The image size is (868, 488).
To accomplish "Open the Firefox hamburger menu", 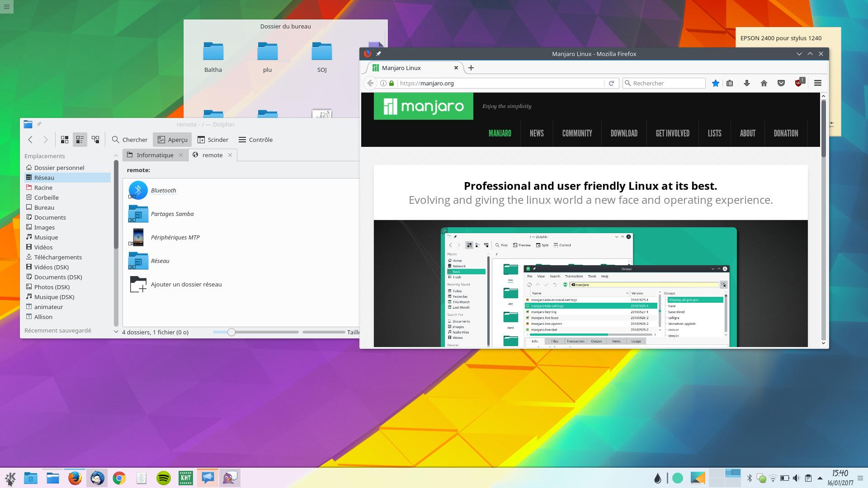I will [x=817, y=83].
